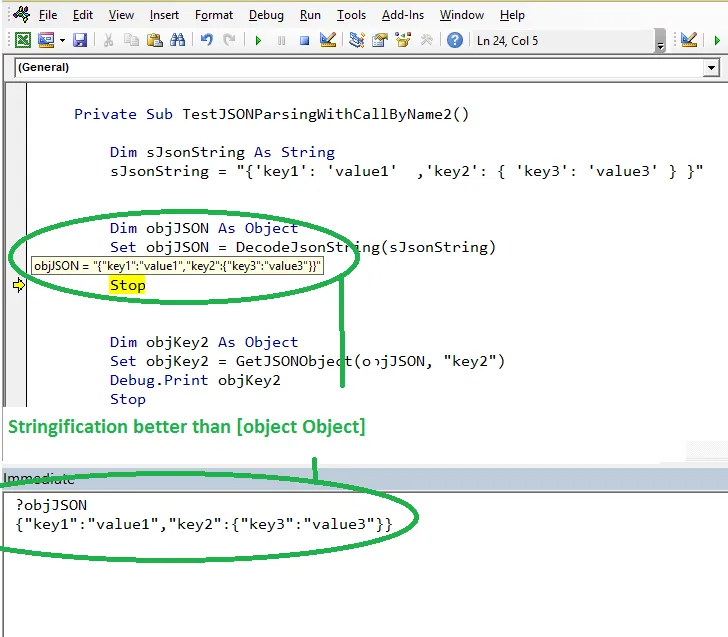Screen dimensions: 728x637
Task: Open the Edit menu
Action: pyautogui.click(x=83, y=15)
